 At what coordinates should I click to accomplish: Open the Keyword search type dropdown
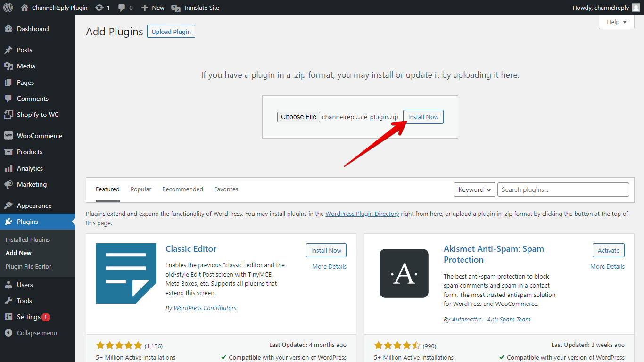(x=475, y=189)
